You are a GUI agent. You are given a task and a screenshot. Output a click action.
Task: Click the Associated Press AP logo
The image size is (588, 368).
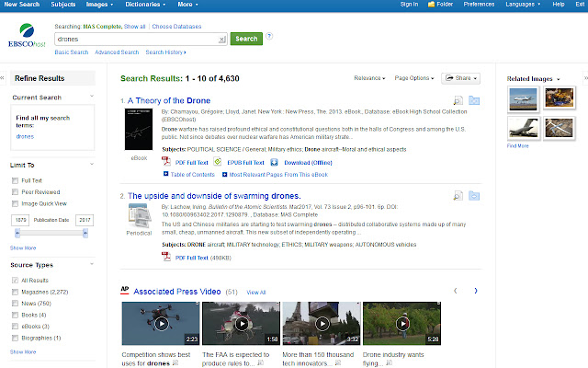pos(125,290)
